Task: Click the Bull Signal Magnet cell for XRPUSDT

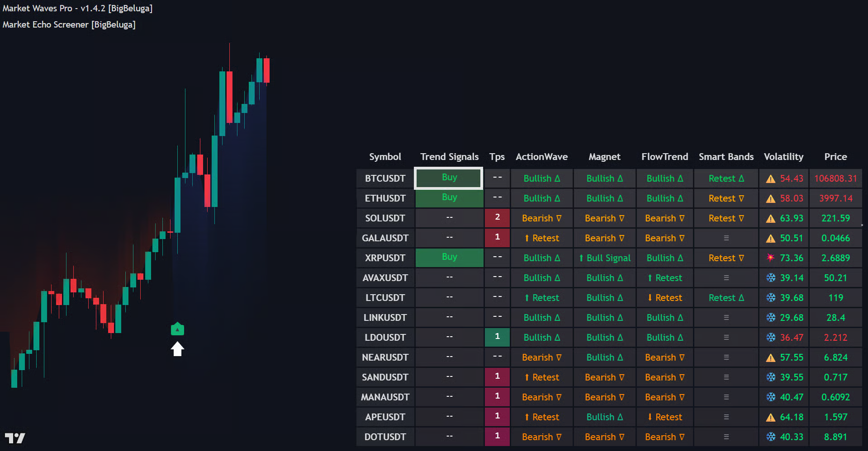Action: coord(604,258)
